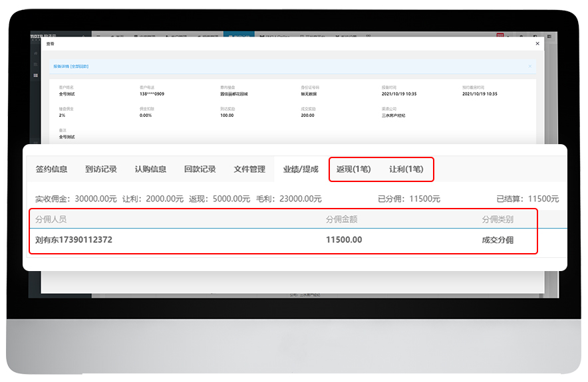Select the 业绩/提成 tab
Viewport: 588px width, 382px height.
[x=301, y=169]
